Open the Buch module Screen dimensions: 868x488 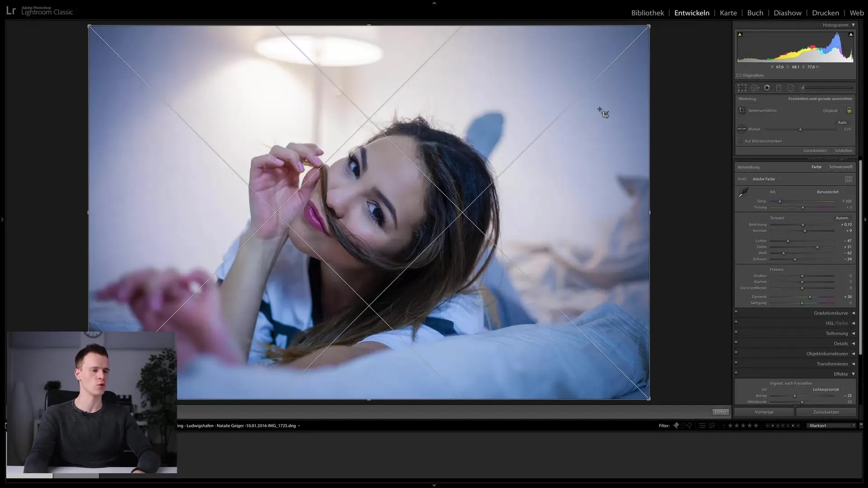click(x=755, y=13)
